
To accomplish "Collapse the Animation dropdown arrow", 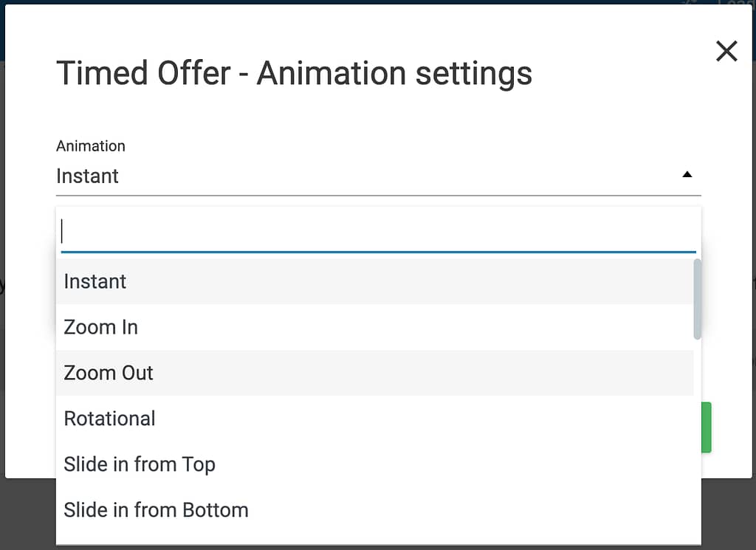I will point(687,175).
